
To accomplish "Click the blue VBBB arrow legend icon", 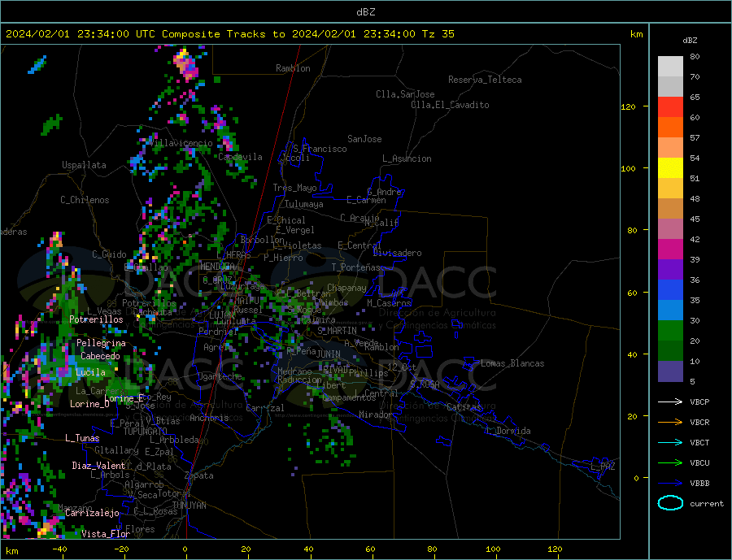I will [670, 483].
